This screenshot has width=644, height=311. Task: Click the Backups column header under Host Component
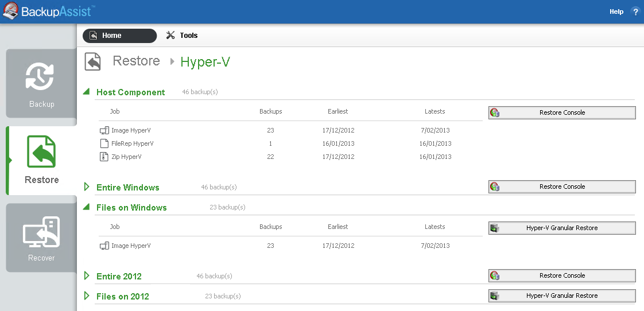(x=271, y=111)
